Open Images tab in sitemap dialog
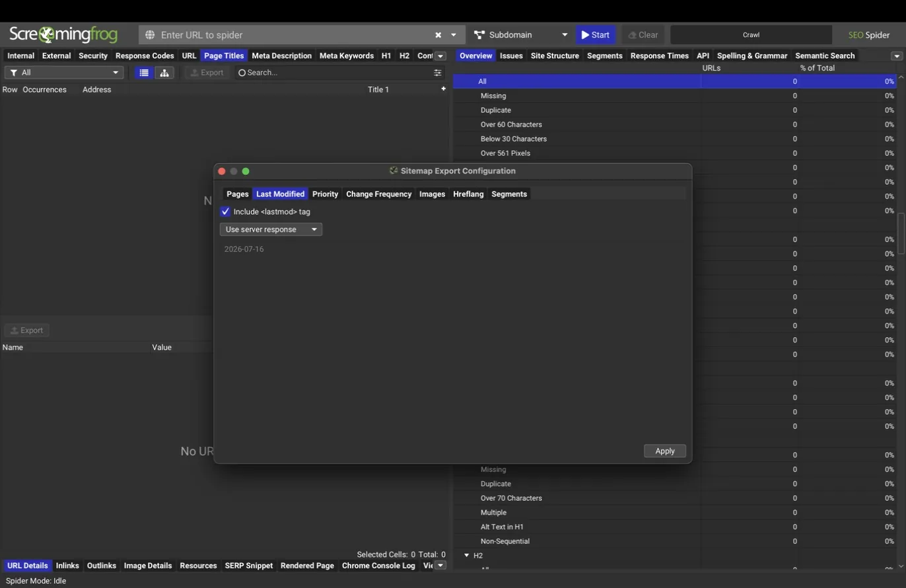This screenshot has height=588, width=906. pyautogui.click(x=433, y=194)
